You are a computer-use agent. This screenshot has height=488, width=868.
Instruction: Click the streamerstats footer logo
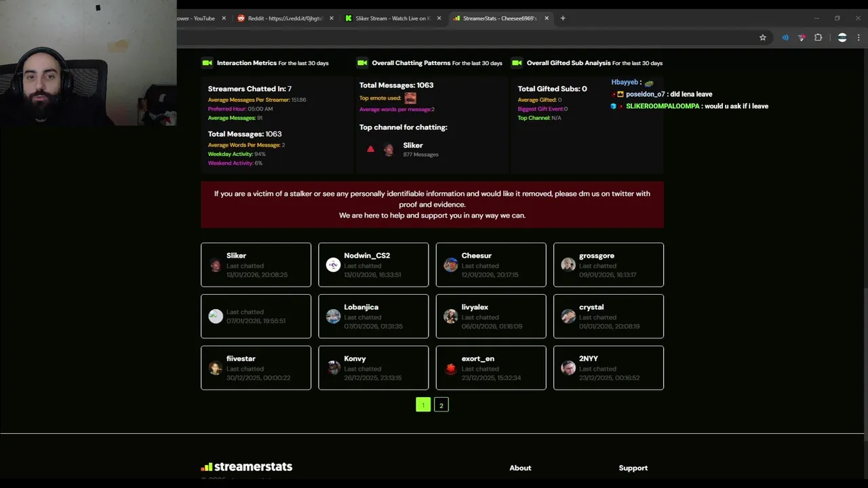click(x=247, y=467)
